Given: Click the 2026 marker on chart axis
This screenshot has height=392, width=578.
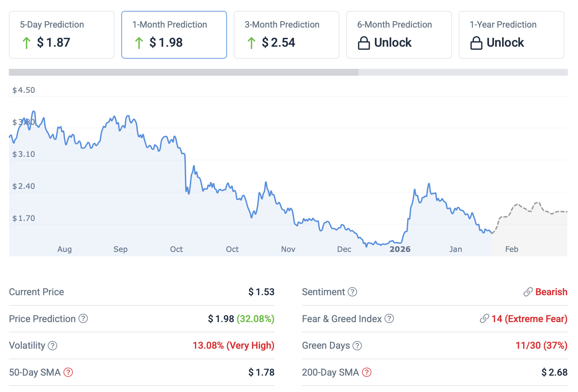Looking at the screenshot, I should pyautogui.click(x=400, y=249).
